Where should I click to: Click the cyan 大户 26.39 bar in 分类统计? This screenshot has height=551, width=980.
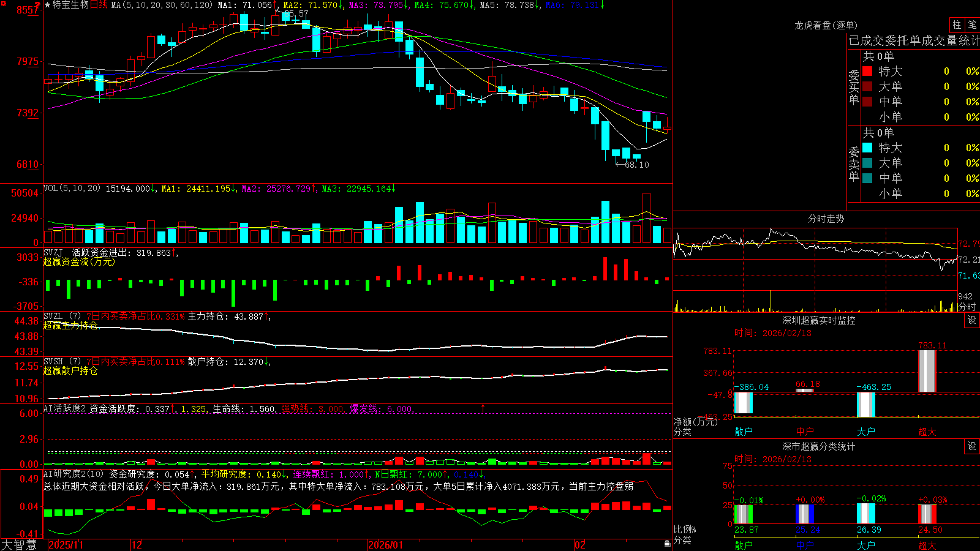tap(866, 514)
